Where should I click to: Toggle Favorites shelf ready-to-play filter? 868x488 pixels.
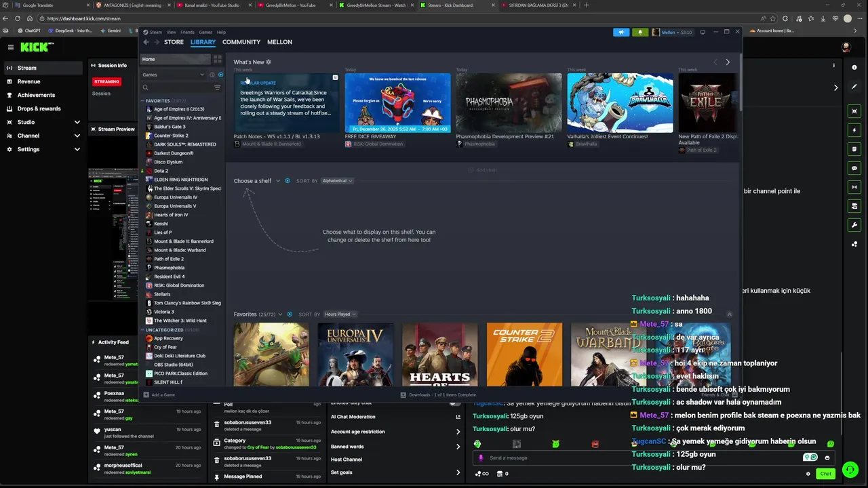point(290,314)
